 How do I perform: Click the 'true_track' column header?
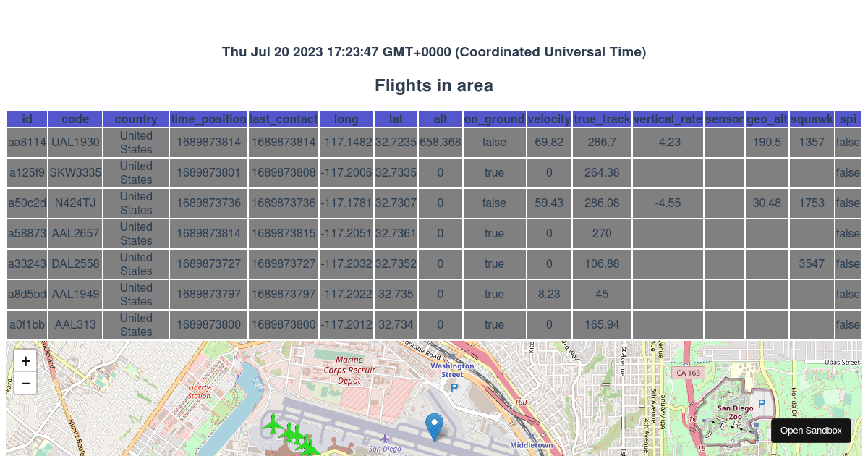click(602, 119)
